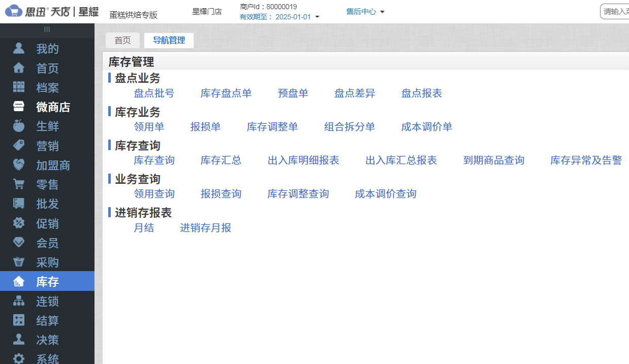This screenshot has width=629, height=364.
Task: Select the 导航管理 tab
Action: coord(169,40)
